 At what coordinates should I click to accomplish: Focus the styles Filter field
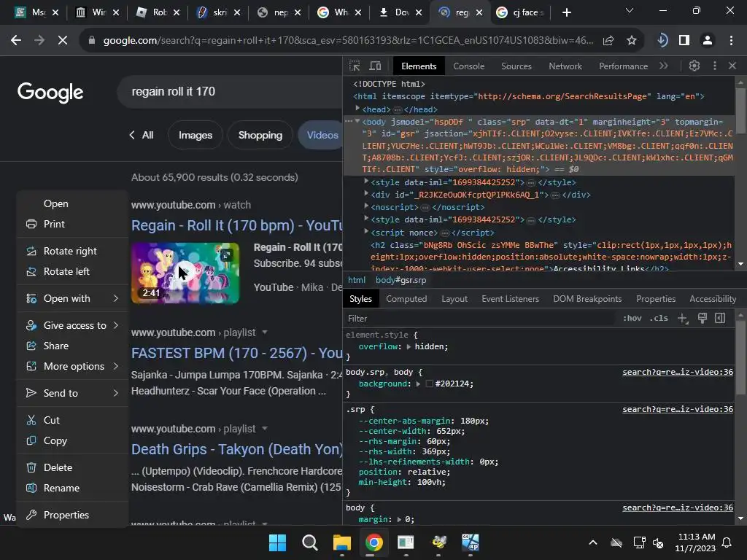(x=479, y=318)
